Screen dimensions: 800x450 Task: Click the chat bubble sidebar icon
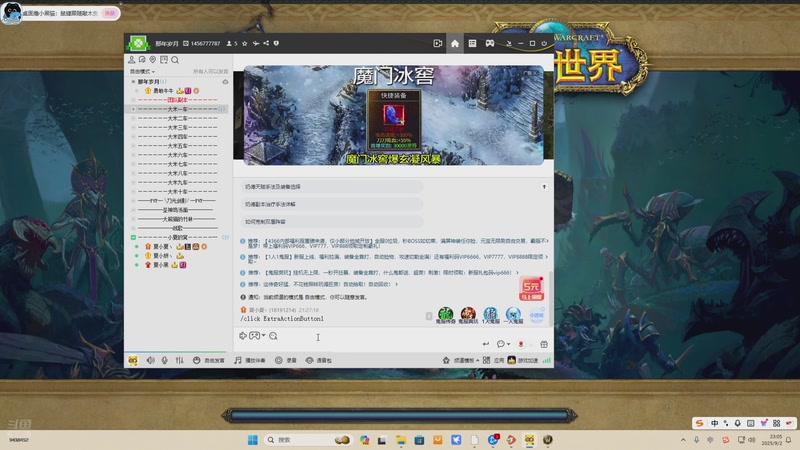click(142, 60)
